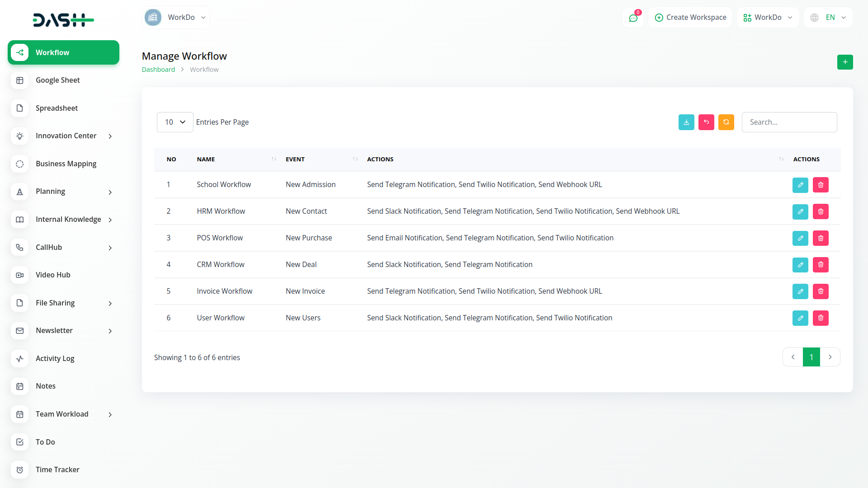
Task: Click the Create Workspace button
Action: (x=690, y=18)
